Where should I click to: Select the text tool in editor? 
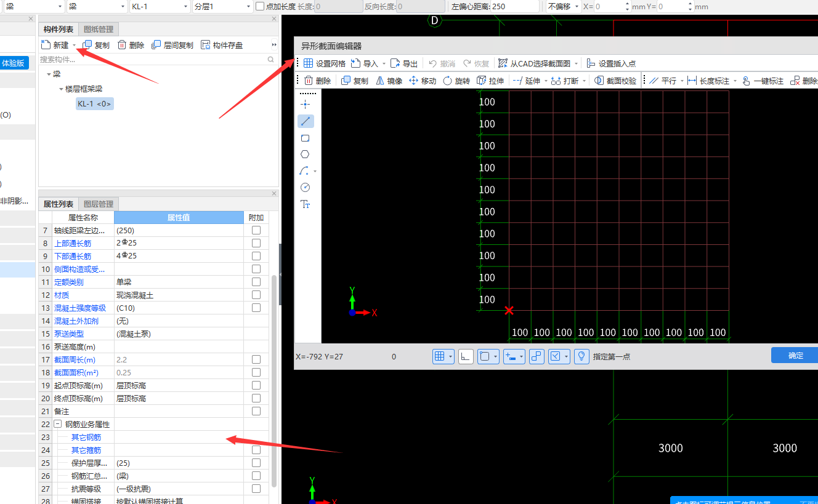point(305,204)
